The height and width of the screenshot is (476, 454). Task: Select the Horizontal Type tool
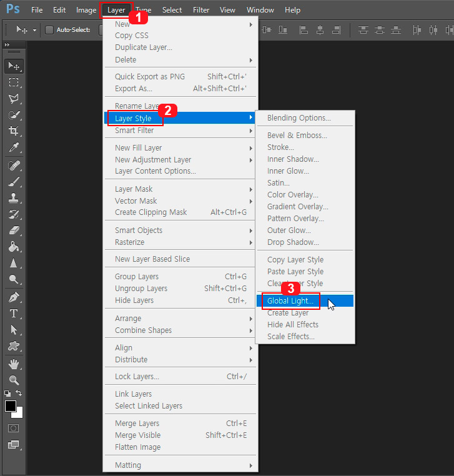click(x=14, y=314)
